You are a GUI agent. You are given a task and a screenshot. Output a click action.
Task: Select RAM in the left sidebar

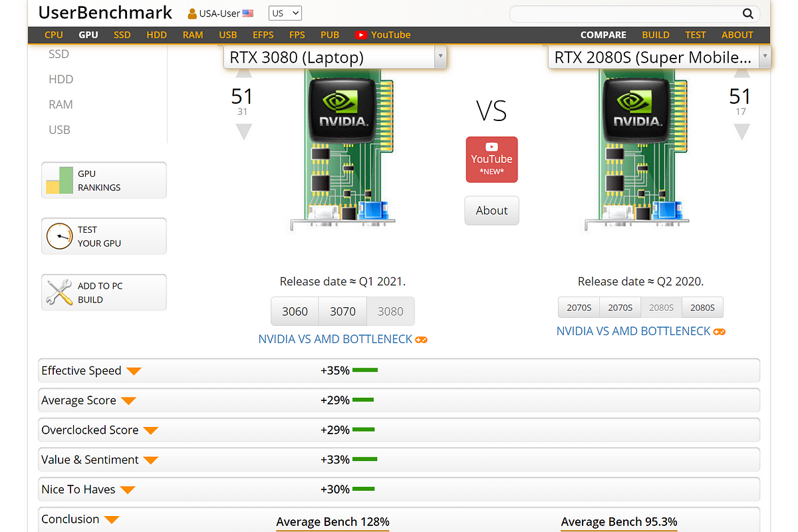pos(61,104)
